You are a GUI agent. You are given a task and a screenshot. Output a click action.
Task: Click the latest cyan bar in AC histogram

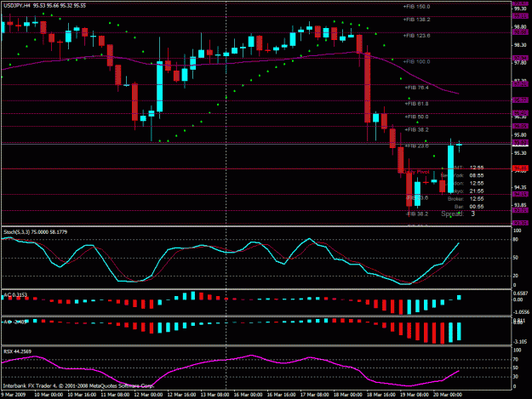[x=459, y=298]
